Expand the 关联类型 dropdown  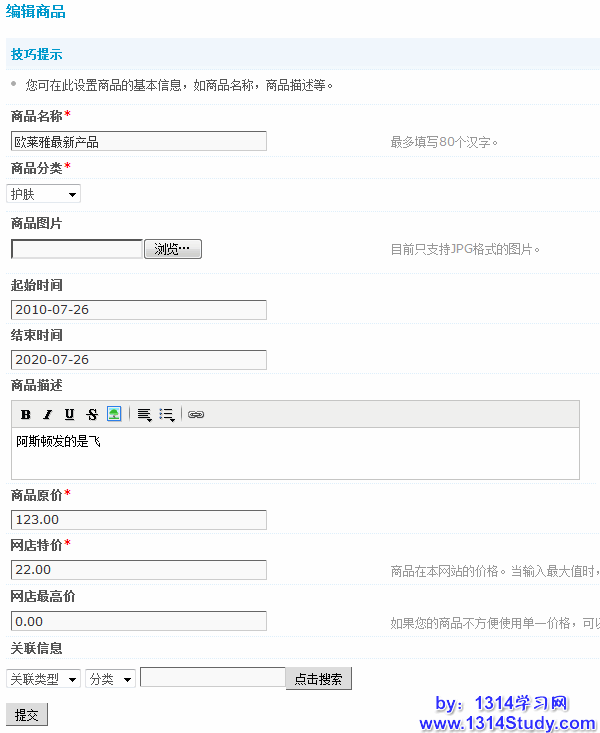[x=44, y=679]
